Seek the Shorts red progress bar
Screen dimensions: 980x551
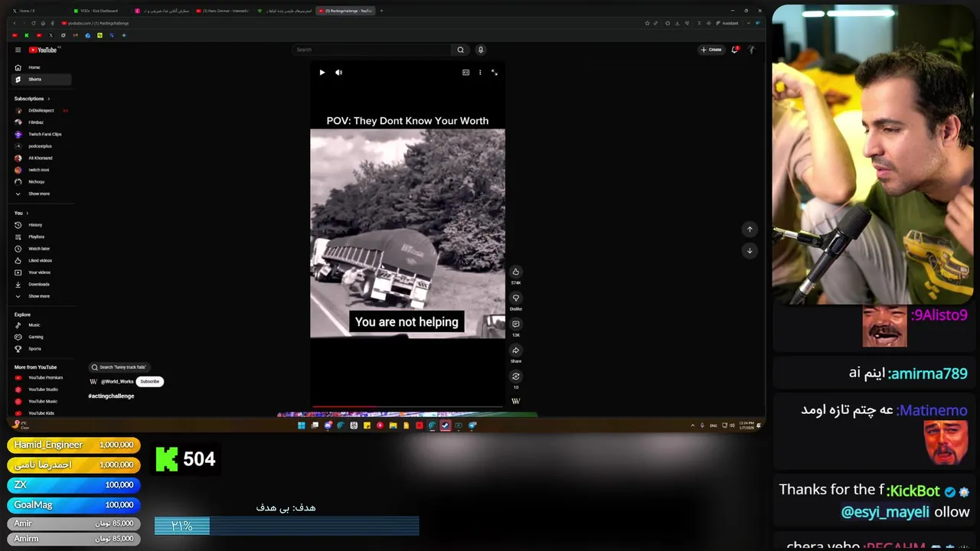(407, 407)
